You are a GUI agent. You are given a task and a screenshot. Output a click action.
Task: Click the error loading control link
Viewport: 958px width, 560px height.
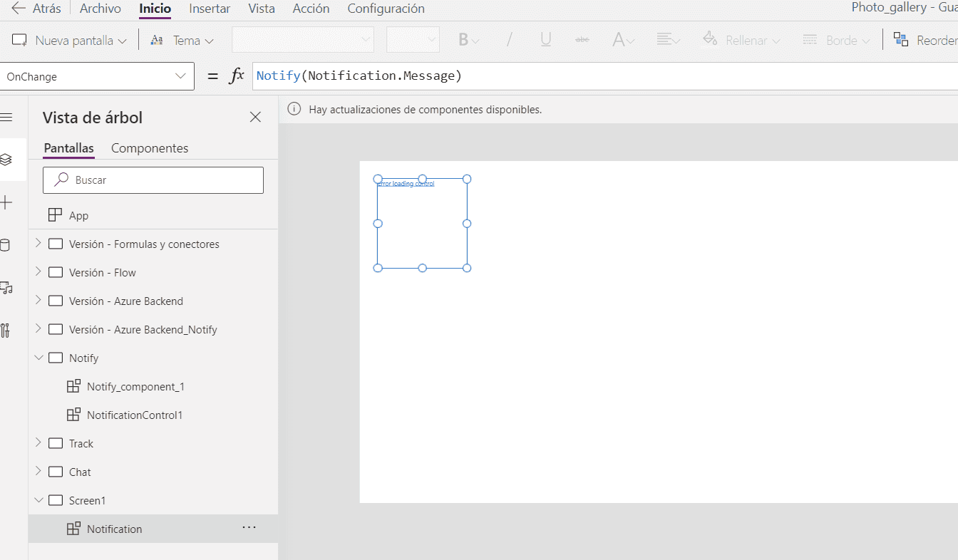click(406, 184)
